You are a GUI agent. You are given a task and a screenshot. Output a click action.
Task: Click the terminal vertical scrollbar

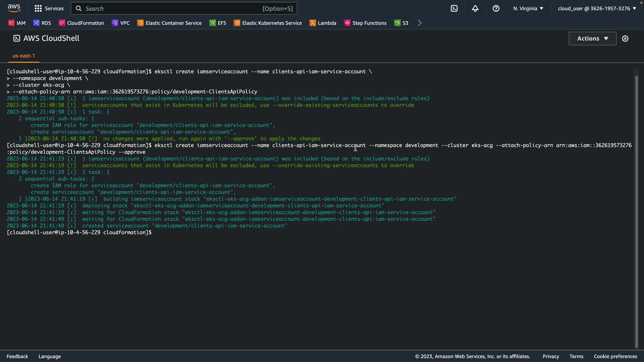pos(636,211)
